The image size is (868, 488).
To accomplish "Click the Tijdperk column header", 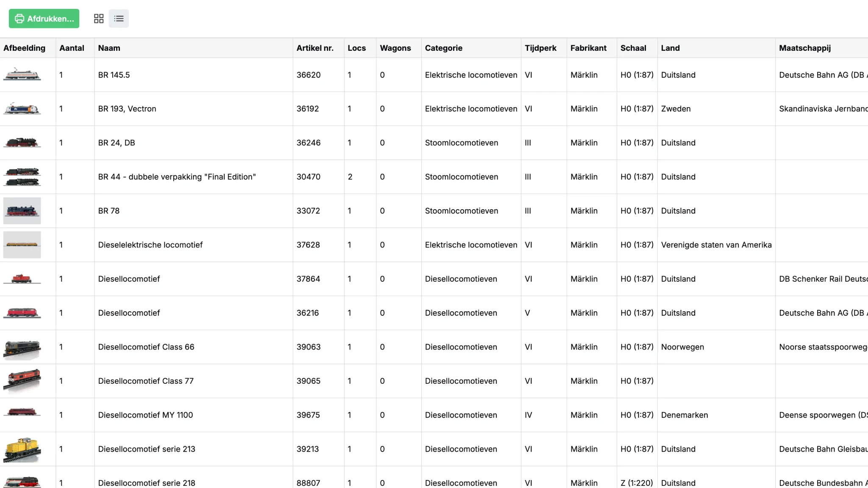I will pyautogui.click(x=540, y=48).
